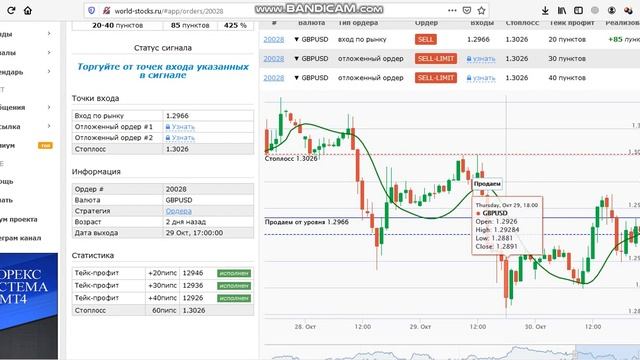Image resolution: width=640 pixels, height=360 pixels.
Task: Click lock icon in second SELL-LIMIT row
Action: tap(469, 78)
